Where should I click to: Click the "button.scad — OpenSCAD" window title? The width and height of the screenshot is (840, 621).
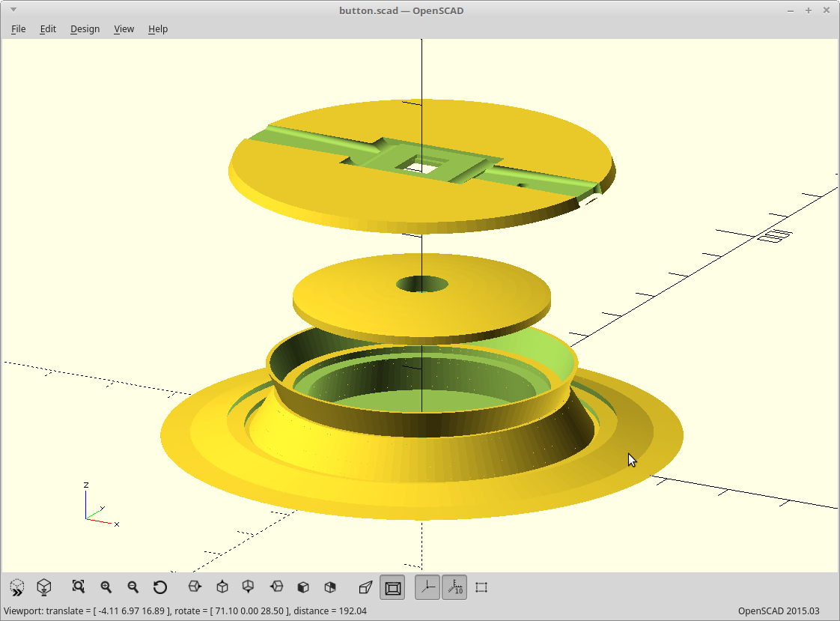click(401, 10)
